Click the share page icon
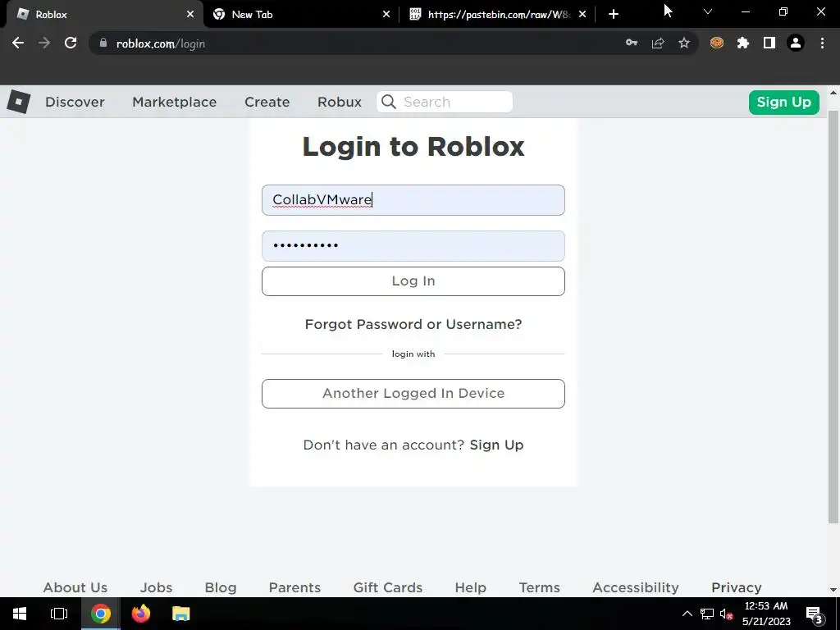This screenshot has width=840, height=630. coord(658,43)
